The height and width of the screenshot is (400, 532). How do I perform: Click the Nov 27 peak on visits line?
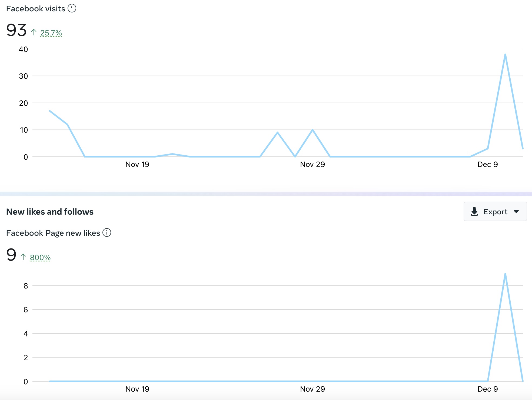coord(277,133)
